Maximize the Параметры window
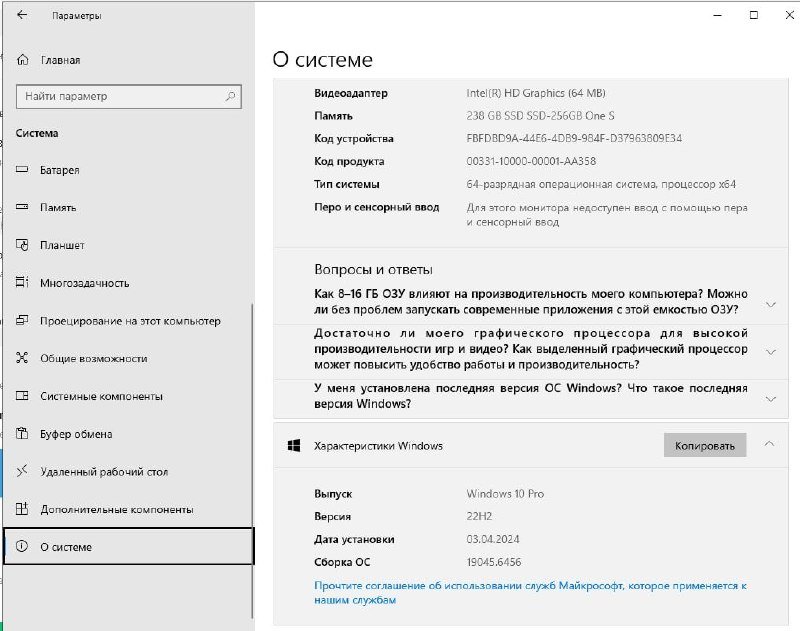Screen dimensions: 800x631 [754, 15]
